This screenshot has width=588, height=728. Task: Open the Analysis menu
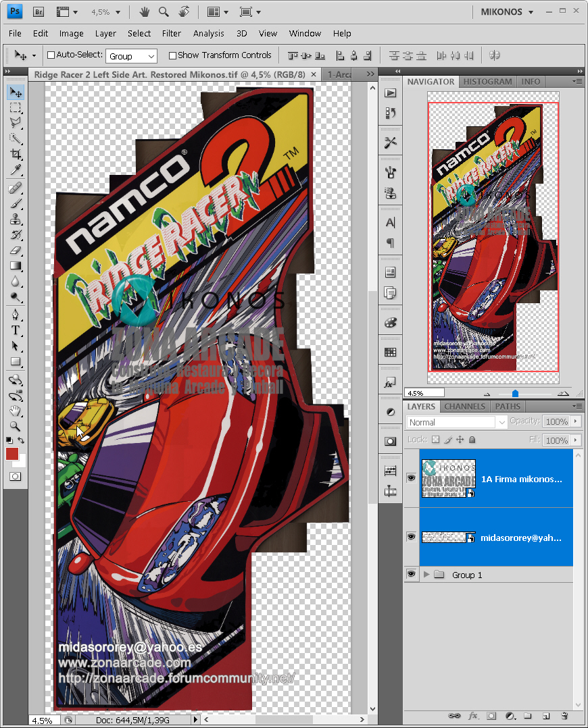point(208,34)
